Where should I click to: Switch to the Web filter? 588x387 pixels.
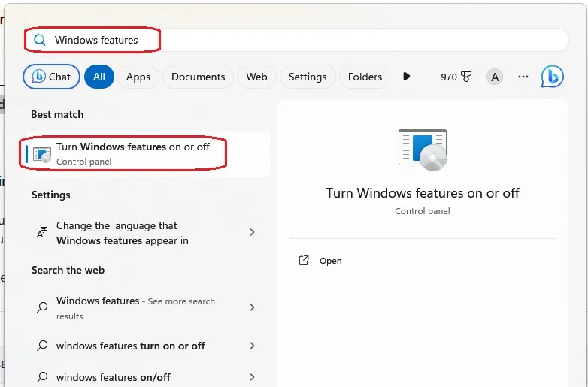256,77
